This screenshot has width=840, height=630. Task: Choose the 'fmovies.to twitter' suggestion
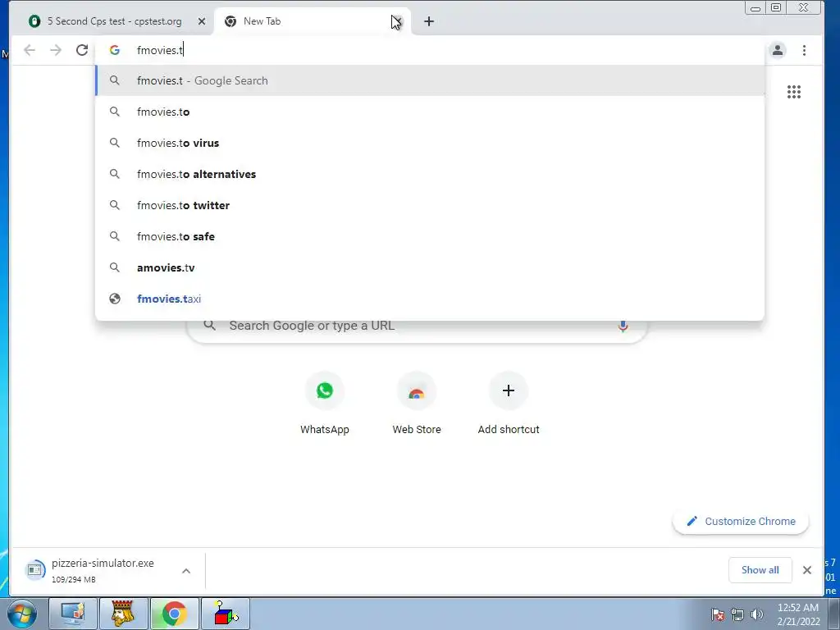tap(430, 204)
